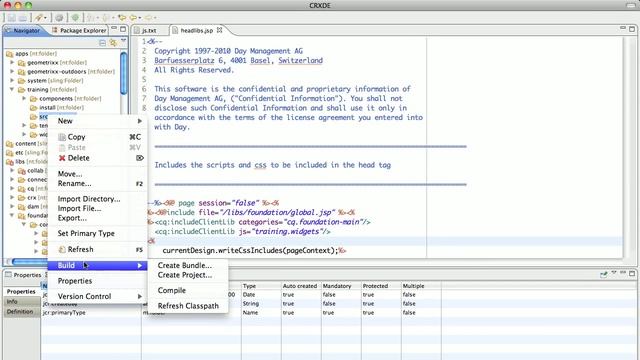Screen dimensions: 640x360
Task: Click the Auto created column header
Action: pos(301,286)
